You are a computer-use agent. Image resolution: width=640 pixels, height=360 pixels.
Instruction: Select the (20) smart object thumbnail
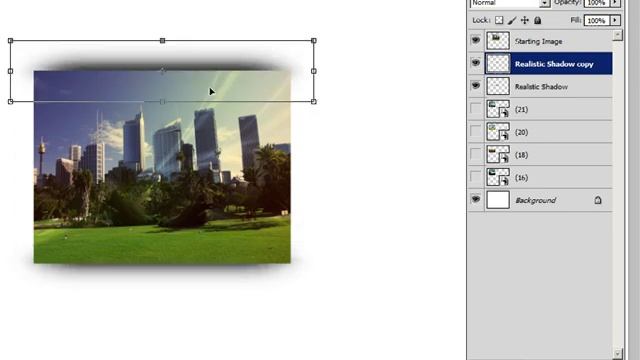click(x=498, y=132)
